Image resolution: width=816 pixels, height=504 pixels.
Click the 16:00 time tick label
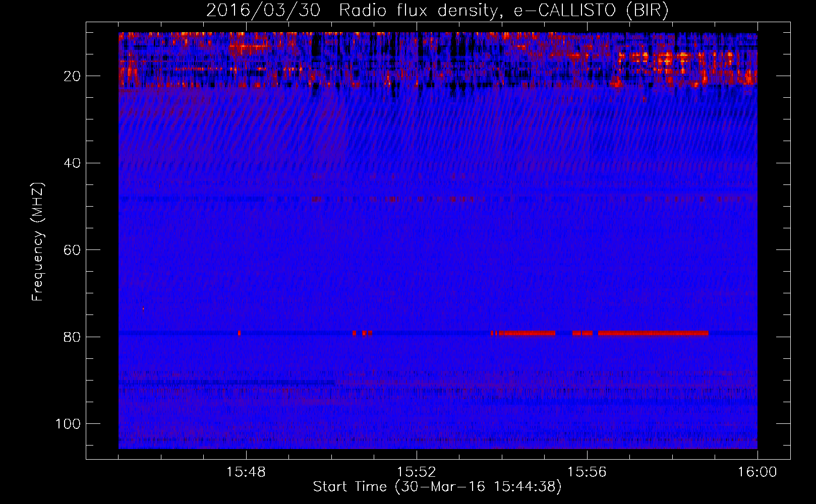pos(757,472)
